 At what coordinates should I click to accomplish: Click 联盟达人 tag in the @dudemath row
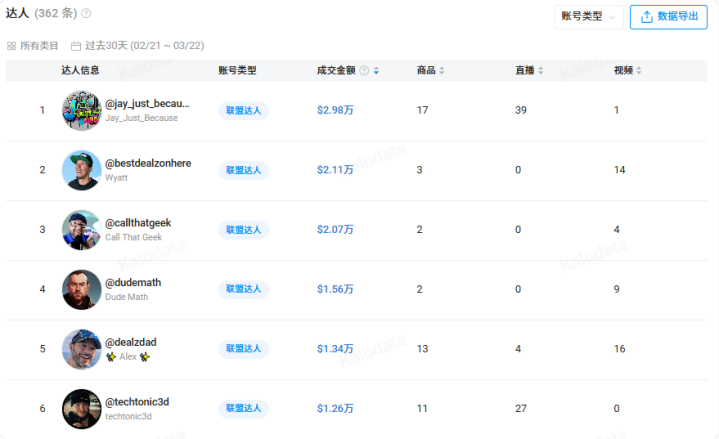[x=243, y=289]
